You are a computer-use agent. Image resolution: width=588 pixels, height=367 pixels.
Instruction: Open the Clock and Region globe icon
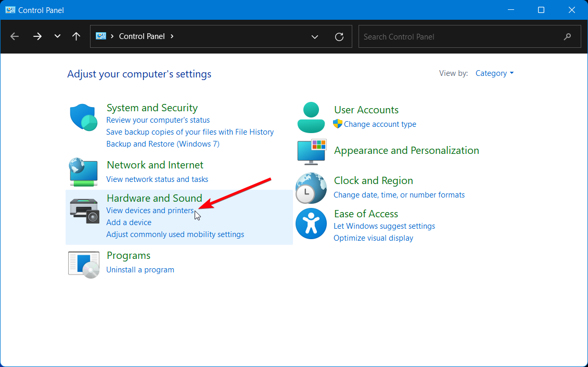click(x=311, y=188)
